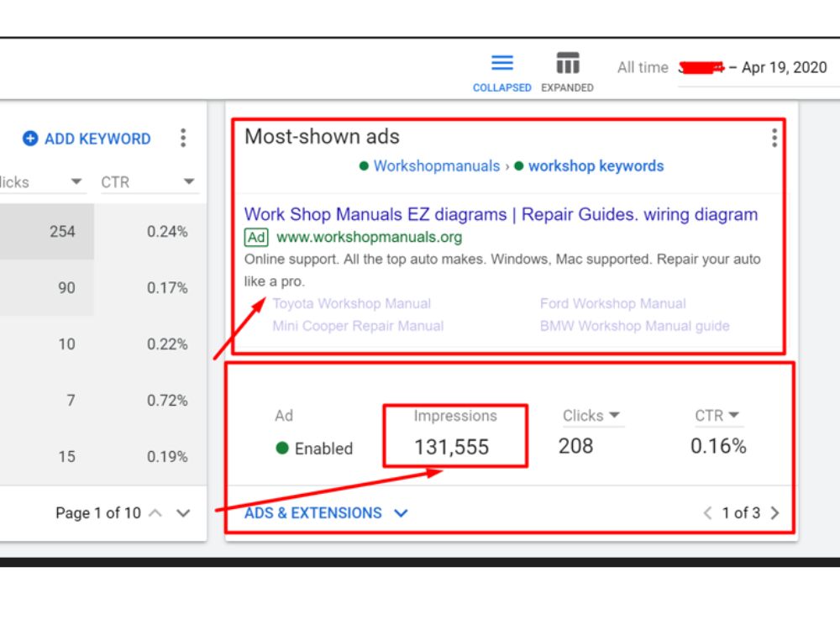Open the Clicks column dropdown in keyword table
The height and width of the screenshot is (630, 840).
(76, 181)
